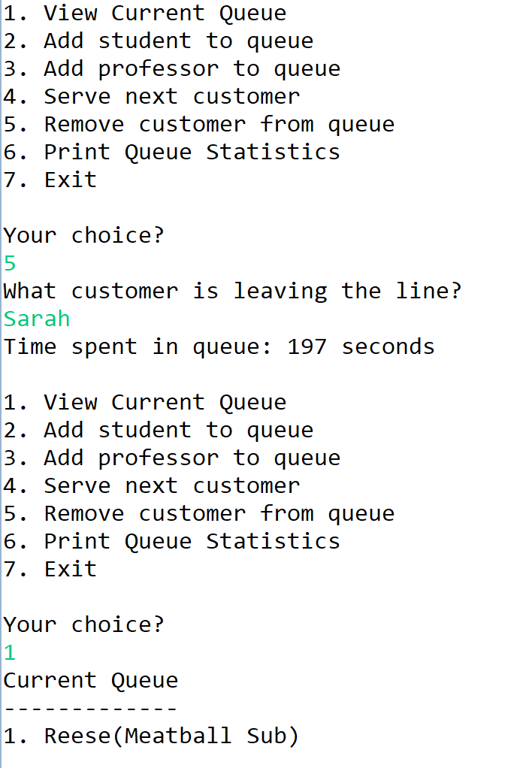Screen dimensions: 532x768
Task: Click second "Print Queue Statistics" line
Action: [172, 541]
